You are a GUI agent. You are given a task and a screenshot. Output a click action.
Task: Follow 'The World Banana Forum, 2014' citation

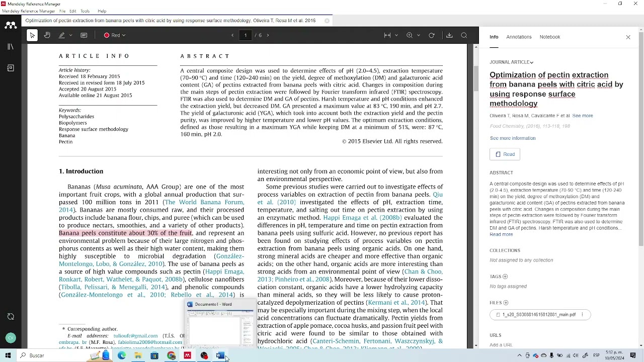pos(151,206)
